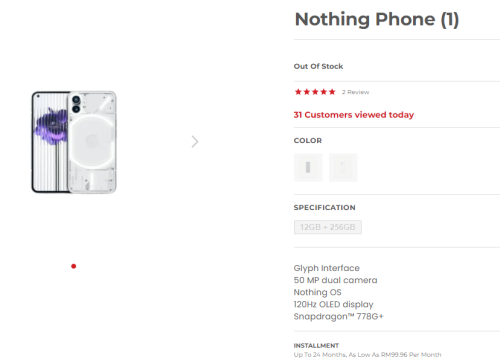Open the 2 Review link
500x364 pixels.
coord(355,92)
